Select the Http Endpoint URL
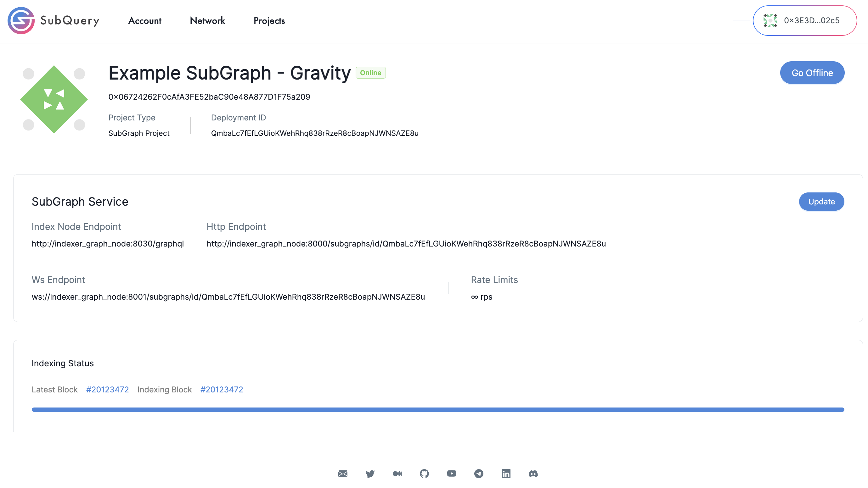Viewport: 868px width, 488px height. tap(406, 244)
